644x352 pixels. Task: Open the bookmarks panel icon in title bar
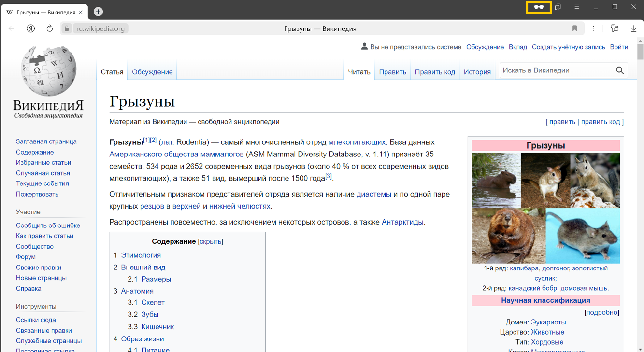(x=558, y=7)
